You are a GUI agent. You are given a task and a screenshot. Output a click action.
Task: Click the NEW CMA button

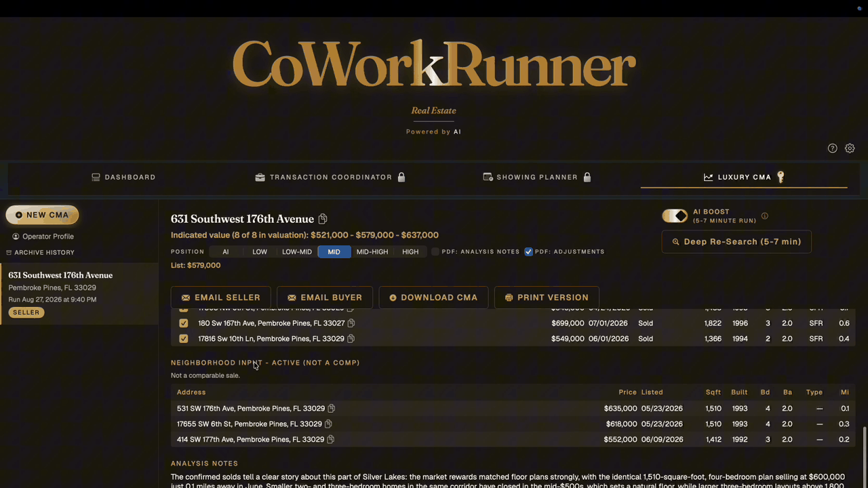click(42, 215)
